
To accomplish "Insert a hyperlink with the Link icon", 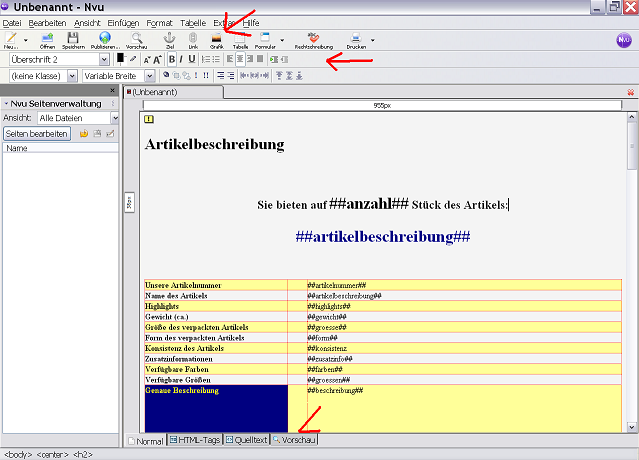I will 191,39.
